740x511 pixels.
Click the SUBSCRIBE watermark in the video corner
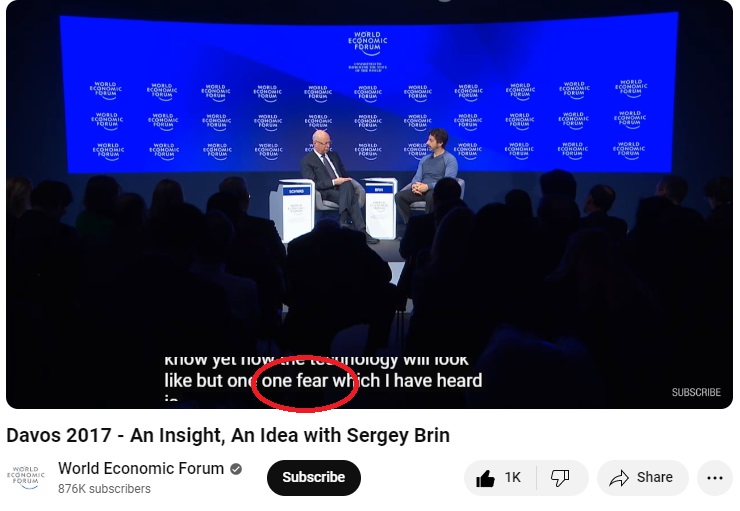pos(696,392)
